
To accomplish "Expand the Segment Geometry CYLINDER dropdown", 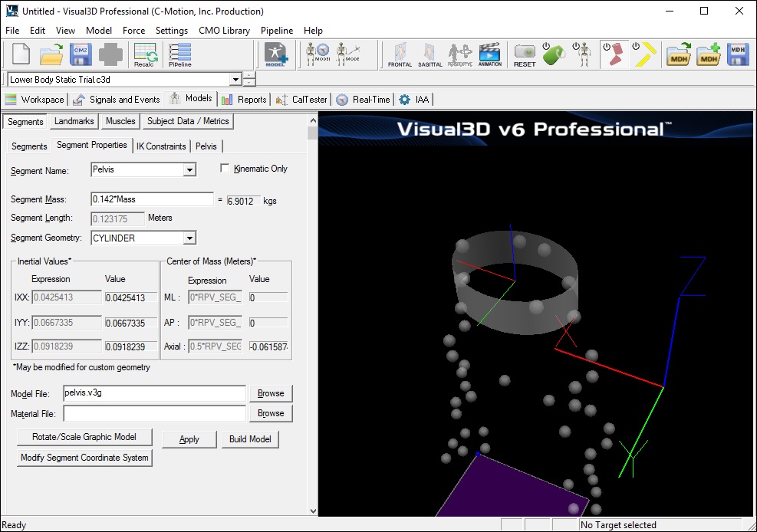I will click(x=189, y=238).
